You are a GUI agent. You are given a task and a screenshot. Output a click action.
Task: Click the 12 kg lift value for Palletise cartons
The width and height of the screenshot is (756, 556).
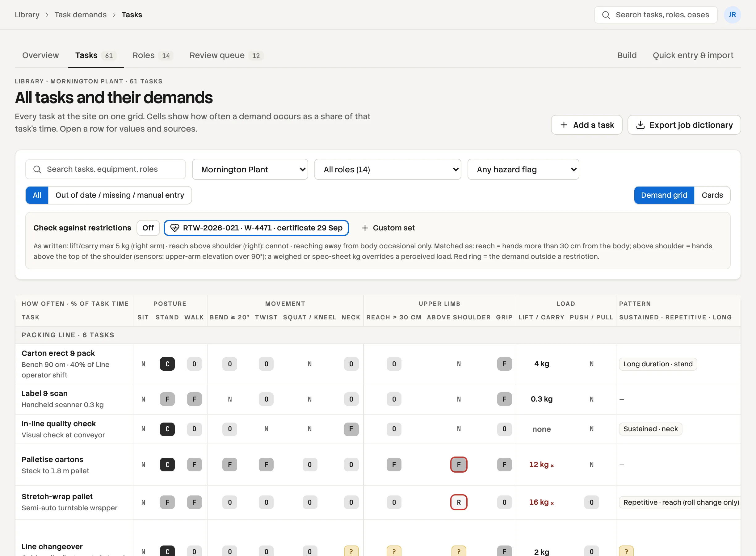541,465
